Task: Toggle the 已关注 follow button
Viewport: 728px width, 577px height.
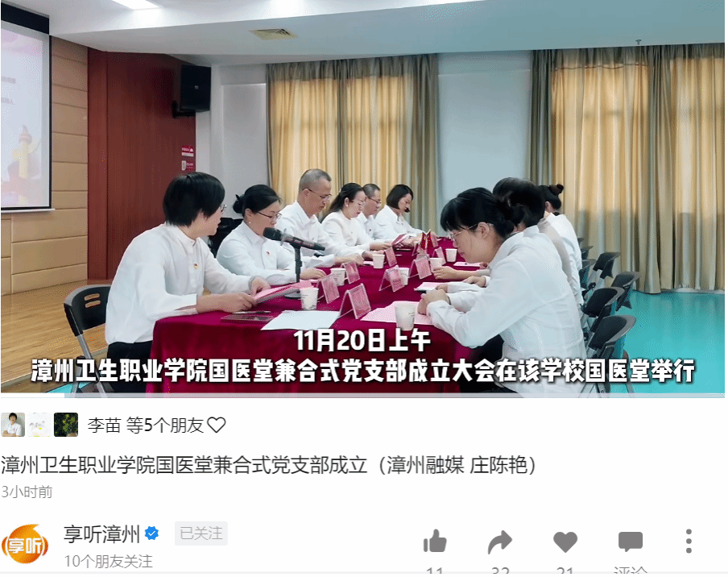Action: (201, 533)
